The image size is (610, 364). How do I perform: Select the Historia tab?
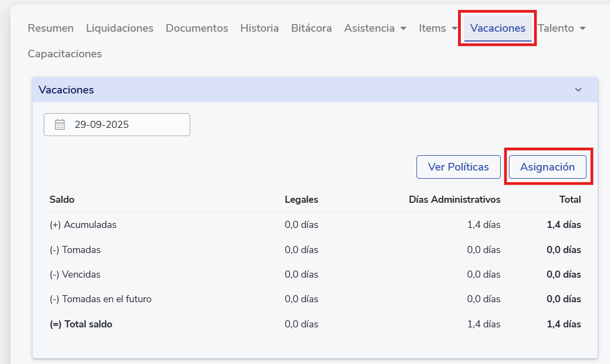pos(260,28)
